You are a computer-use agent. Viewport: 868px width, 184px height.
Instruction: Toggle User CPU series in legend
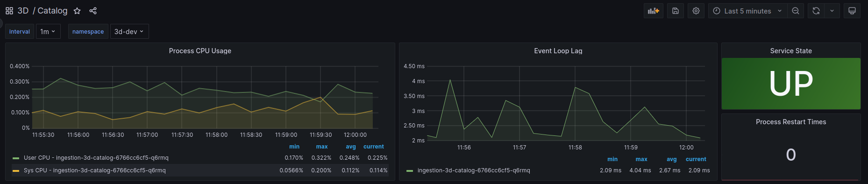(96, 158)
